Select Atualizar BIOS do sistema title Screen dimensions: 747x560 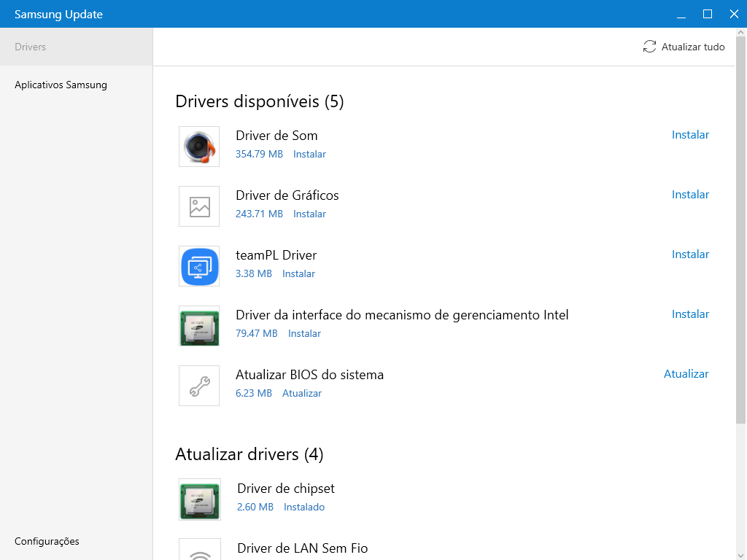click(x=309, y=375)
